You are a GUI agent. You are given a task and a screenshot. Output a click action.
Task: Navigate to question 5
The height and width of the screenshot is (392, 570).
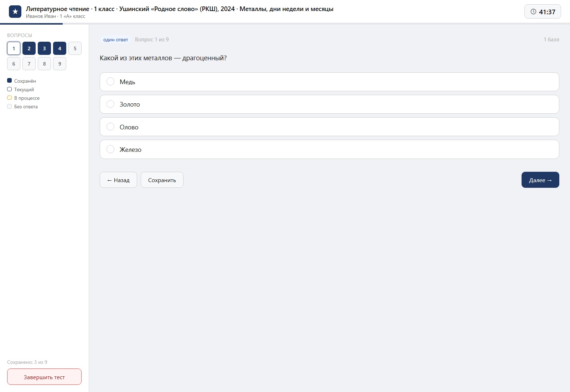pos(75,48)
